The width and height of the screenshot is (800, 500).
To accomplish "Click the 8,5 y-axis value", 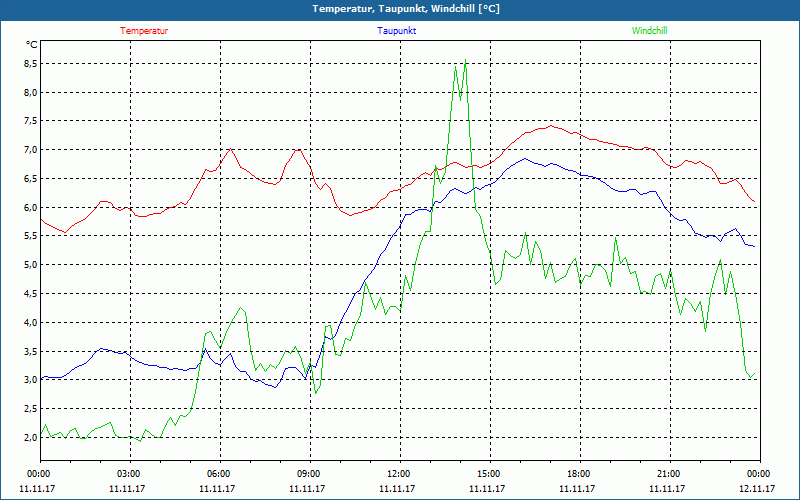I will [x=31, y=64].
